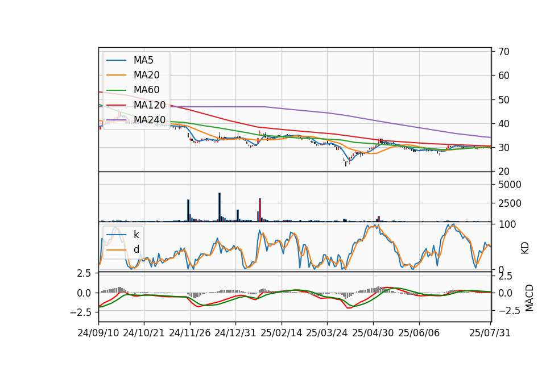This screenshot has height=392, width=546.
Task: Click the price axis value 40
Action: [503, 124]
